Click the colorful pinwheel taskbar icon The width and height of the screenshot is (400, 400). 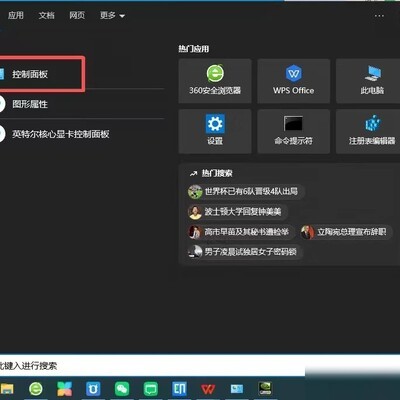tap(65, 389)
